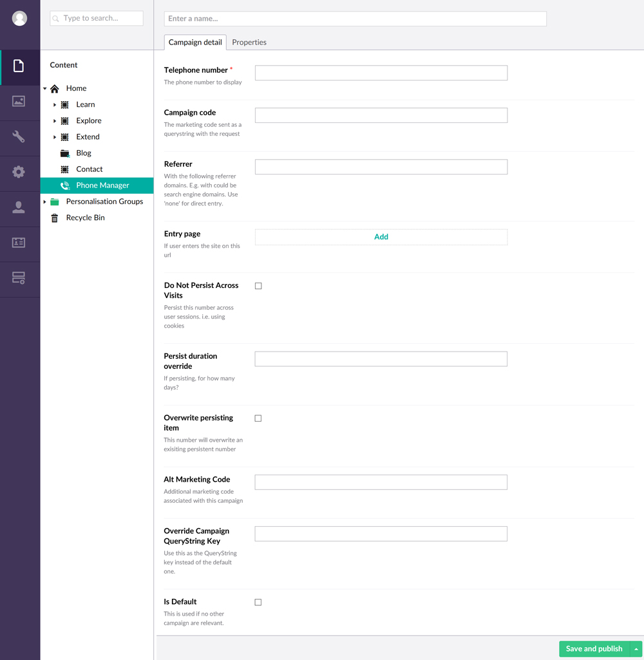
Task: Focus the Persist duration override input
Action: click(381, 359)
